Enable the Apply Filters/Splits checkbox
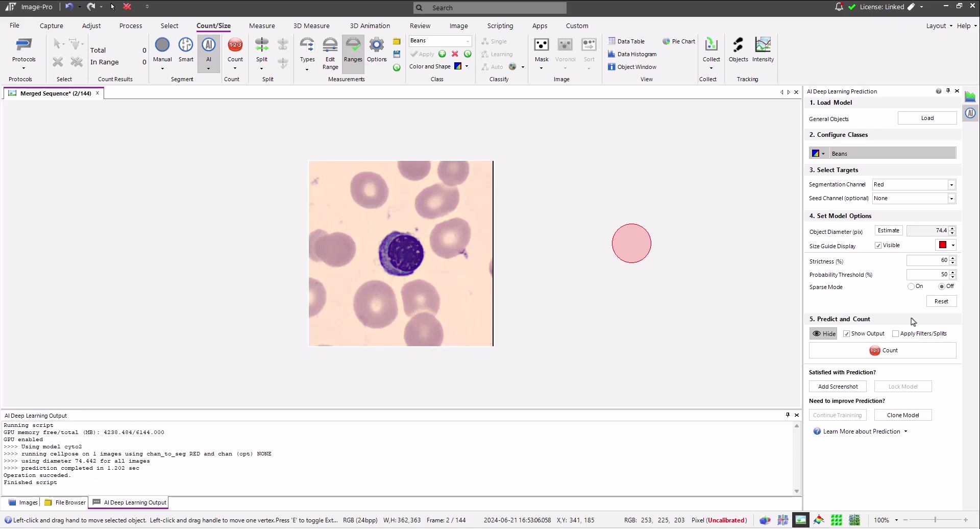This screenshot has height=529, width=980. pyautogui.click(x=895, y=334)
